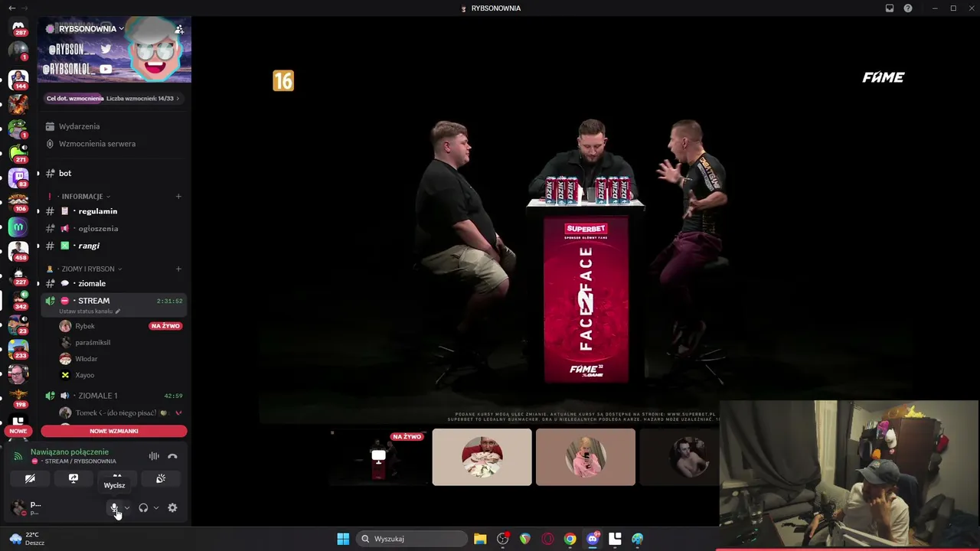The height and width of the screenshot is (551, 980).
Task: Toggle the camera on
Action: 30,478
